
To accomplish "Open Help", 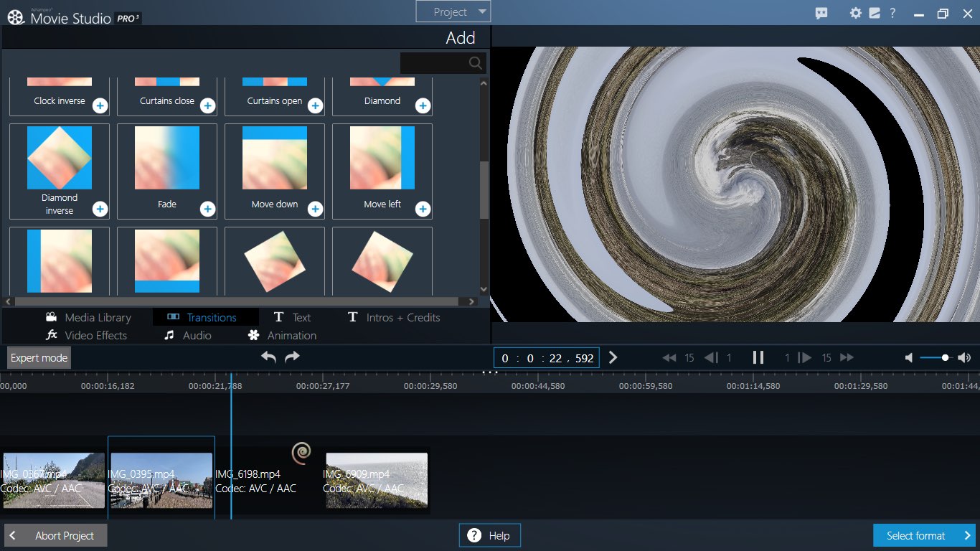I will point(489,534).
